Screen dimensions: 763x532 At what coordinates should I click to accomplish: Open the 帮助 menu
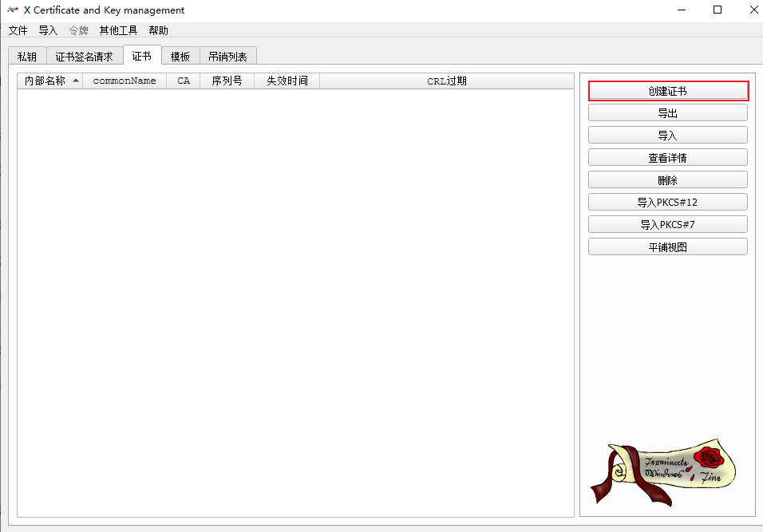coord(157,30)
